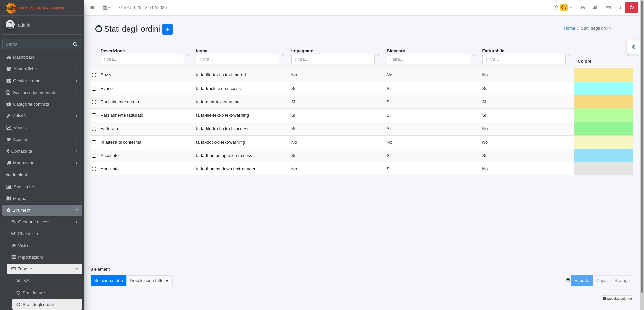This screenshot has width=644, height=310.
Task: Click the printer icon in top bar
Action: (583, 7)
